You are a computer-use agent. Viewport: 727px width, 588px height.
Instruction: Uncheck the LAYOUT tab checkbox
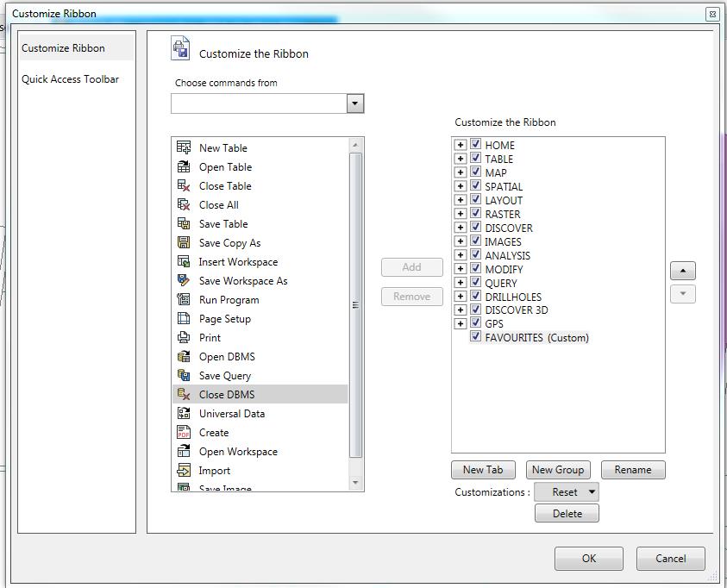[x=475, y=199]
